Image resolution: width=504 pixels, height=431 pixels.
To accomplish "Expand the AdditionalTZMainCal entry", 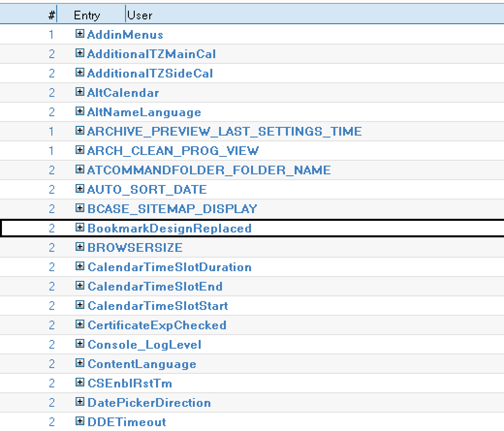I will 79,54.
